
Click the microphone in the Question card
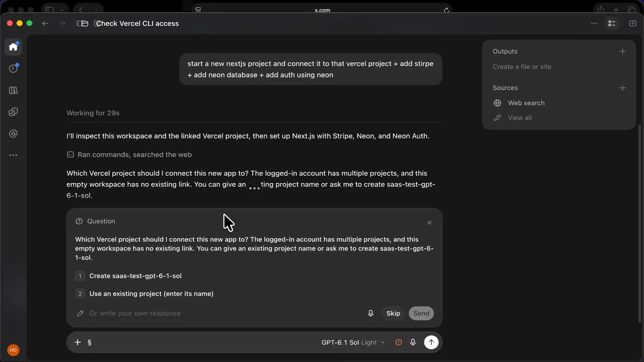371,313
